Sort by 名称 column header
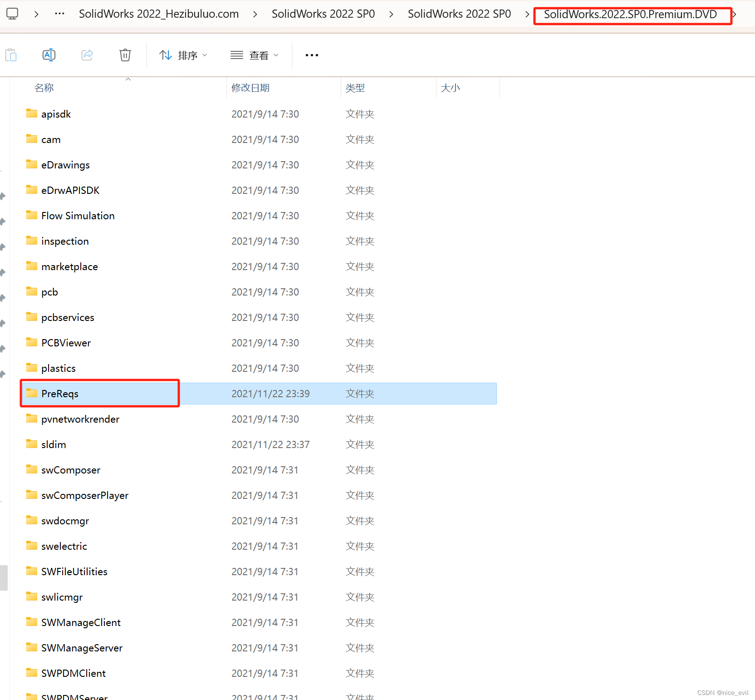 44,88
